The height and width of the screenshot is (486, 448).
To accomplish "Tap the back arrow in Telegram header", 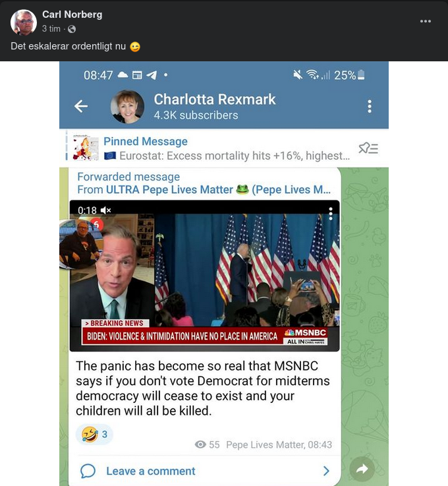I will (x=81, y=106).
